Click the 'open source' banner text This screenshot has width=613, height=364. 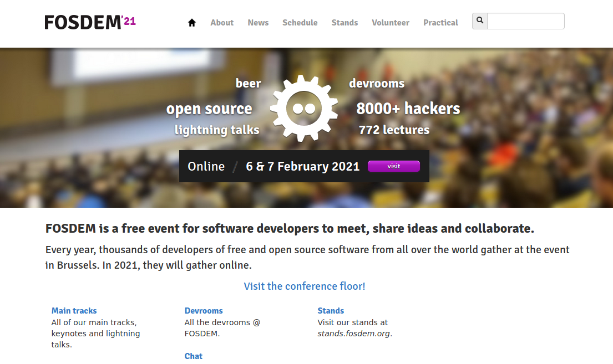209,109
